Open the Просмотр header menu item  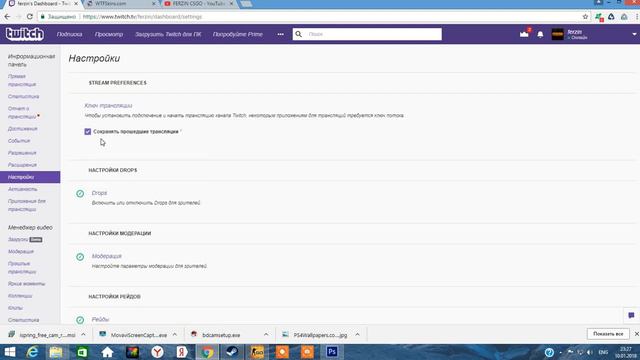point(109,34)
